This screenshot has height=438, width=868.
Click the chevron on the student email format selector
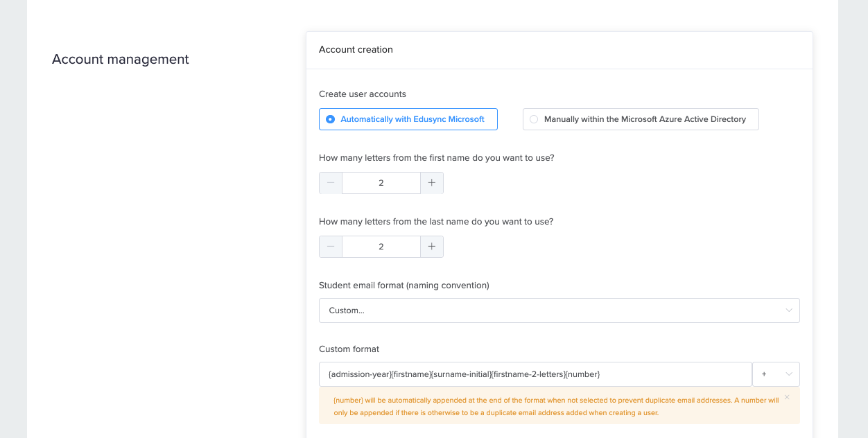point(789,310)
